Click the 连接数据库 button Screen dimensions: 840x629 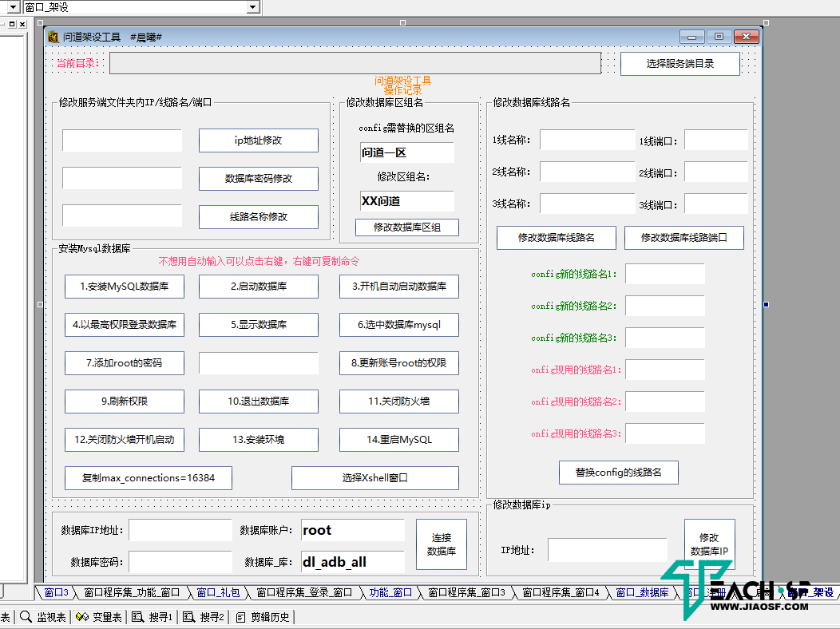pos(441,544)
